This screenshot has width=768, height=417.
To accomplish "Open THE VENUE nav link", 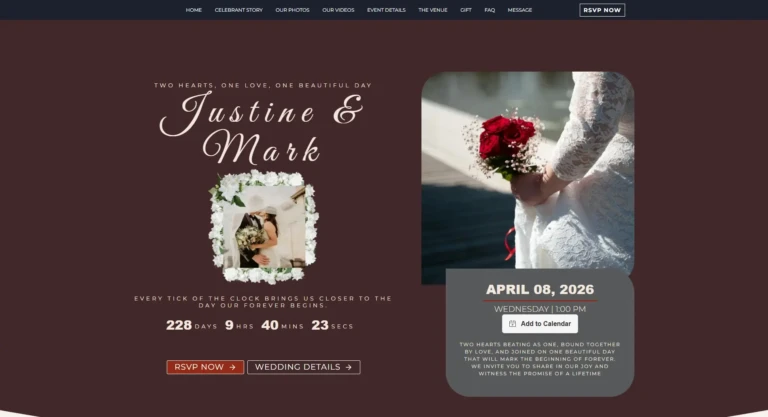I will click(432, 10).
